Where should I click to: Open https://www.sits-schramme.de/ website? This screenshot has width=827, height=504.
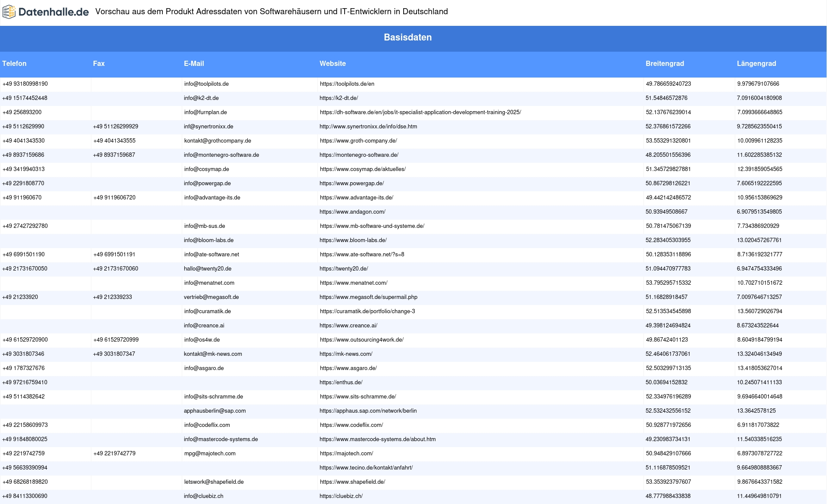358,397
